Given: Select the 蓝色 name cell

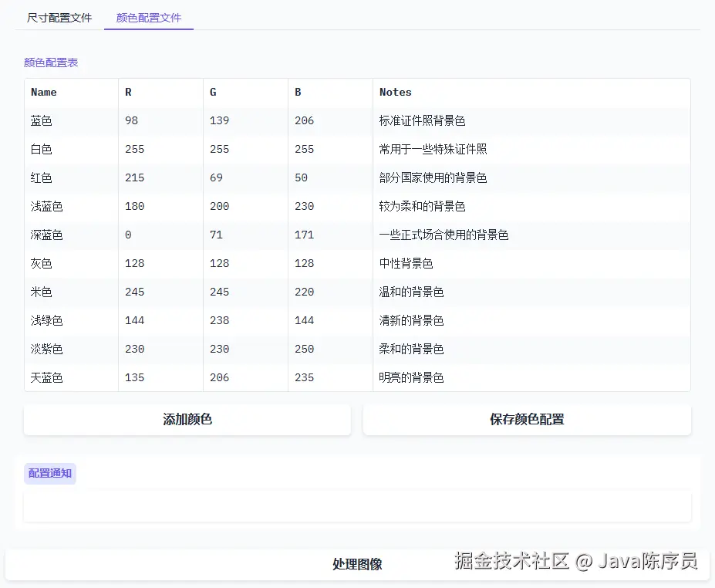Looking at the screenshot, I should [71, 121].
